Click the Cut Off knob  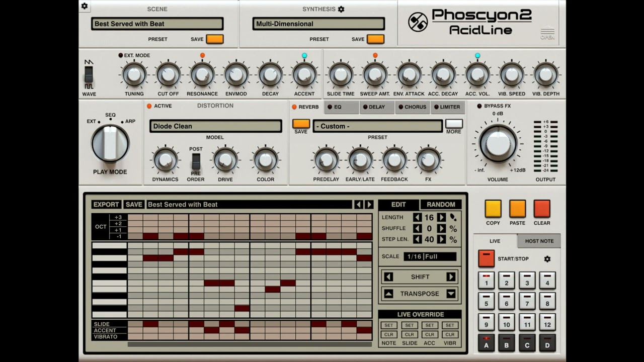[x=168, y=75]
